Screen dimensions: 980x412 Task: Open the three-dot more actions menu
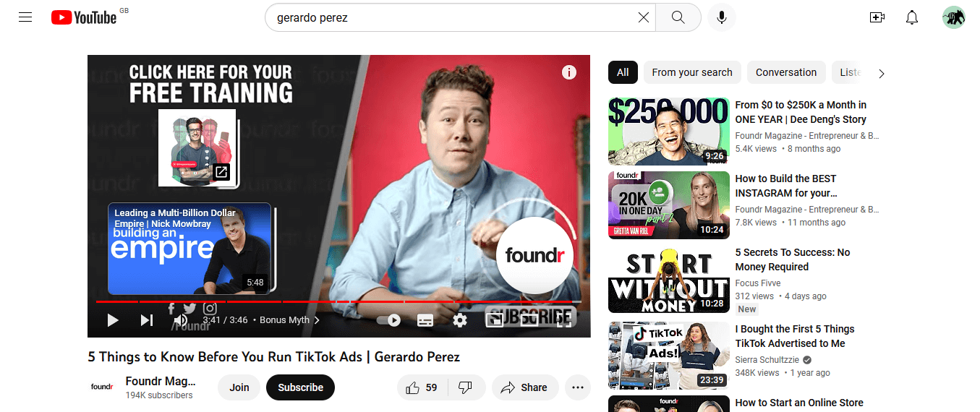577,387
